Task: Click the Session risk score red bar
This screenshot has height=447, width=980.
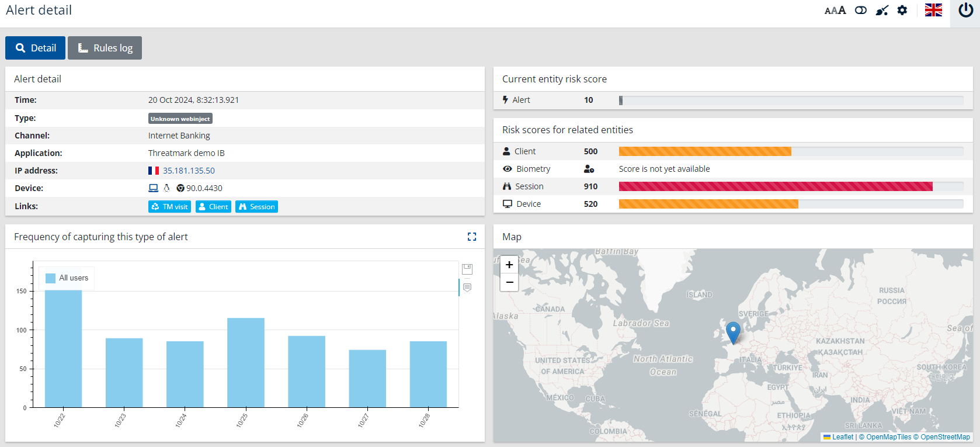Action: (x=776, y=186)
